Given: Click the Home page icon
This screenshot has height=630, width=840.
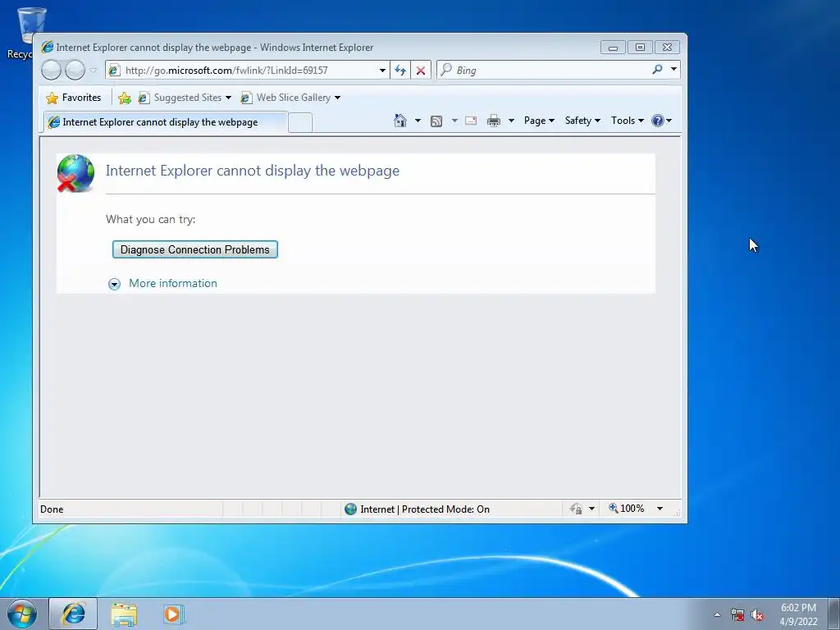Looking at the screenshot, I should click(400, 121).
